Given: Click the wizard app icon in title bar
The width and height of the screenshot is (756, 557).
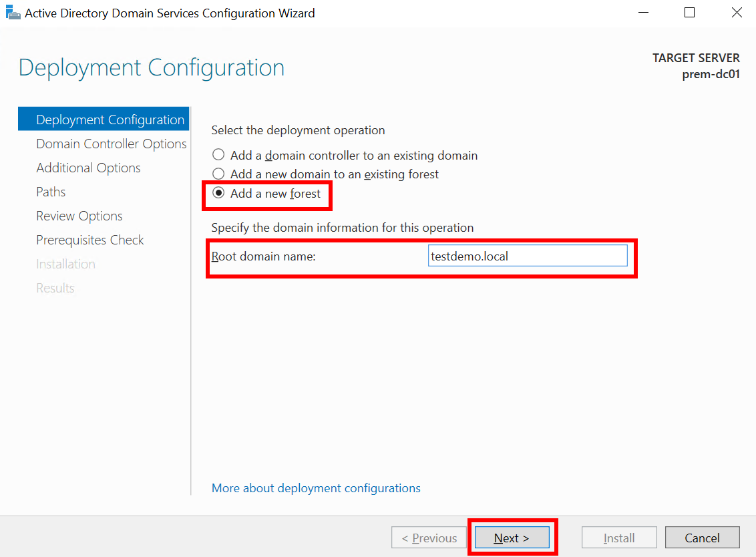Looking at the screenshot, I should (x=13, y=13).
